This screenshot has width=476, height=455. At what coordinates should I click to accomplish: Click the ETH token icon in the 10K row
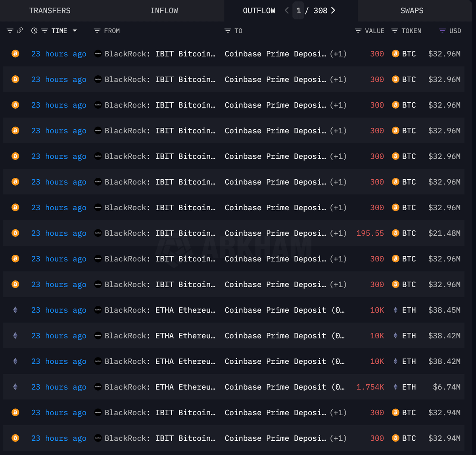coord(395,310)
